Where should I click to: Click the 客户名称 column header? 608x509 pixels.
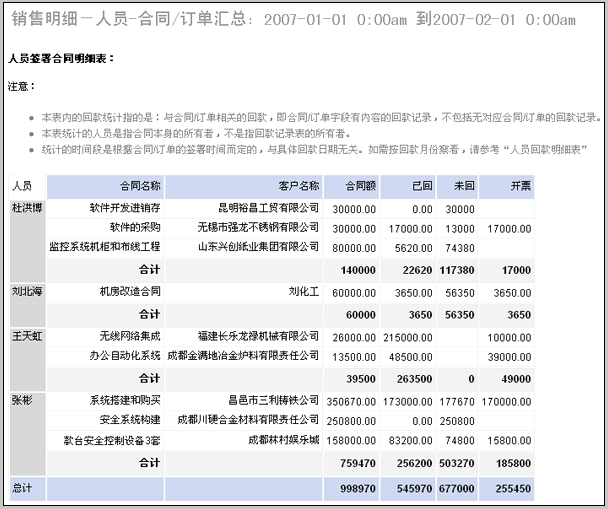[x=298, y=186]
